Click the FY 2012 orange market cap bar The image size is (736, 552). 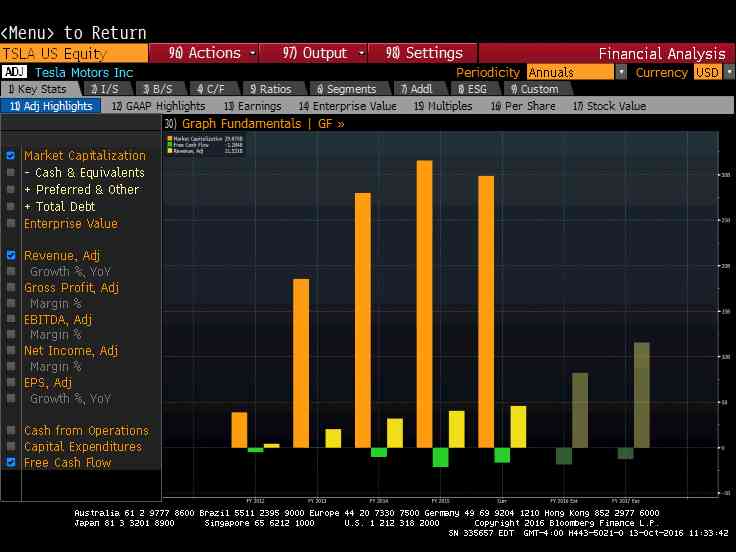pyautogui.click(x=239, y=430)
